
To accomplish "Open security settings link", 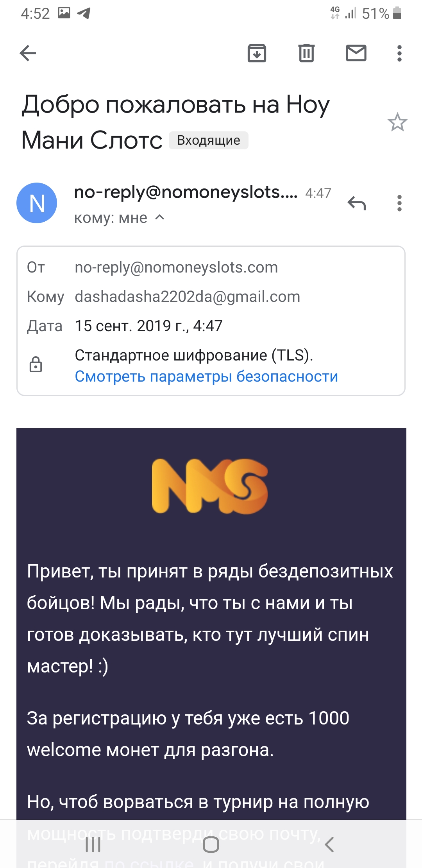I will (206, 376).
